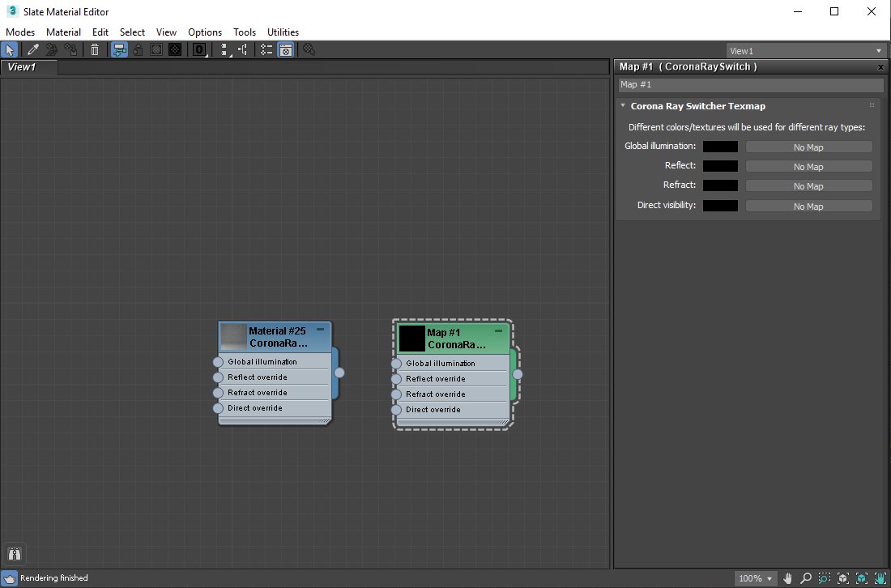Open the binoculars search tool
The height and width of the screenshot is (588, 891).
tap(15, 554)
